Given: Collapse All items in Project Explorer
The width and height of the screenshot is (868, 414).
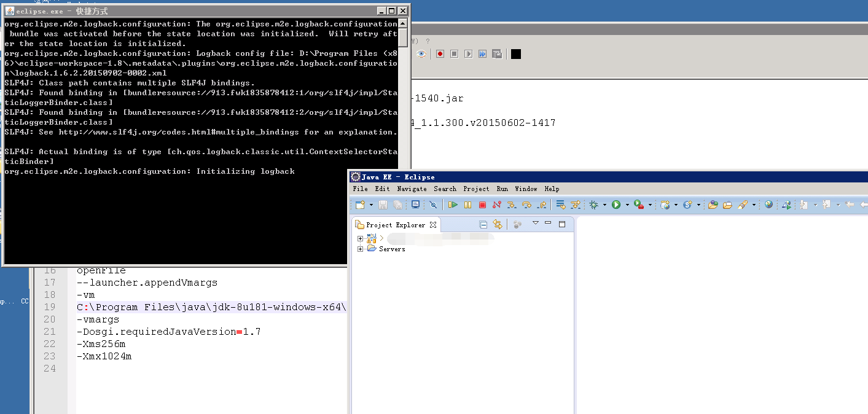Looking at the screenshot, I should (483, 225).
